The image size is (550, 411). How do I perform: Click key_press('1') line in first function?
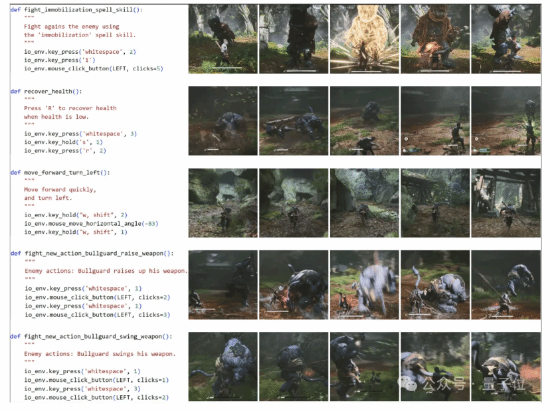(60, 60)
